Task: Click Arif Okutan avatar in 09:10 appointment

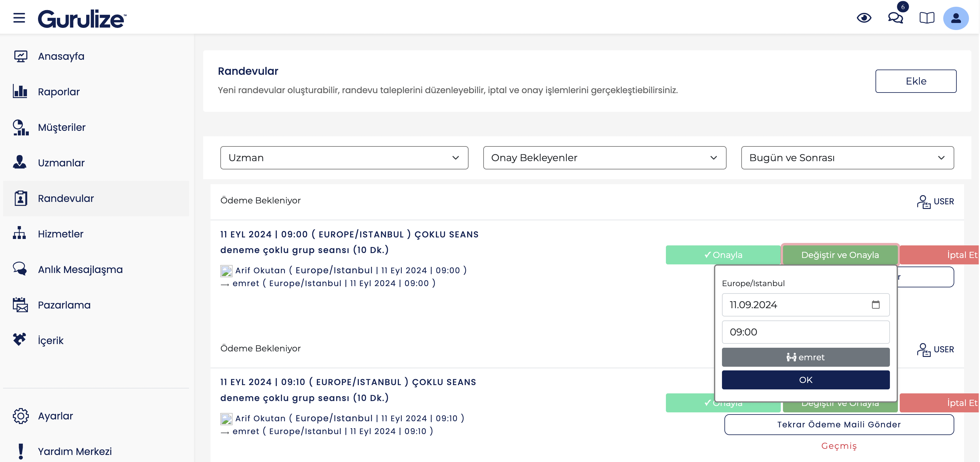Action: pos(226,419)
